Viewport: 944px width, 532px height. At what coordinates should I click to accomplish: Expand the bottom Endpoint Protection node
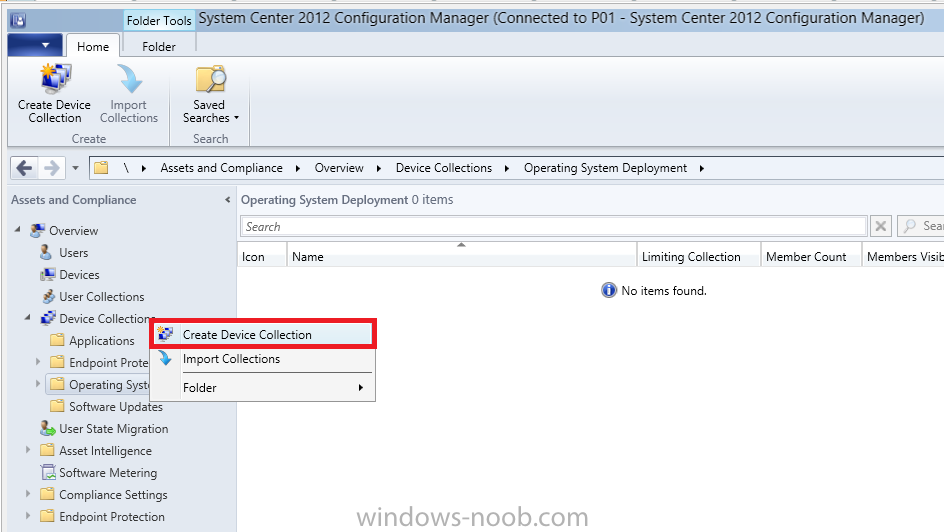[28, 516]
